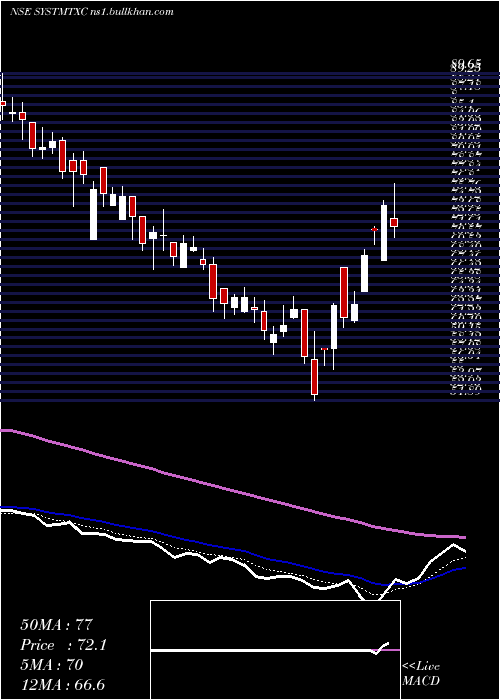Click the '50MA : 77' label
Viewport: 500px width, 700px height.
[56, 625]
